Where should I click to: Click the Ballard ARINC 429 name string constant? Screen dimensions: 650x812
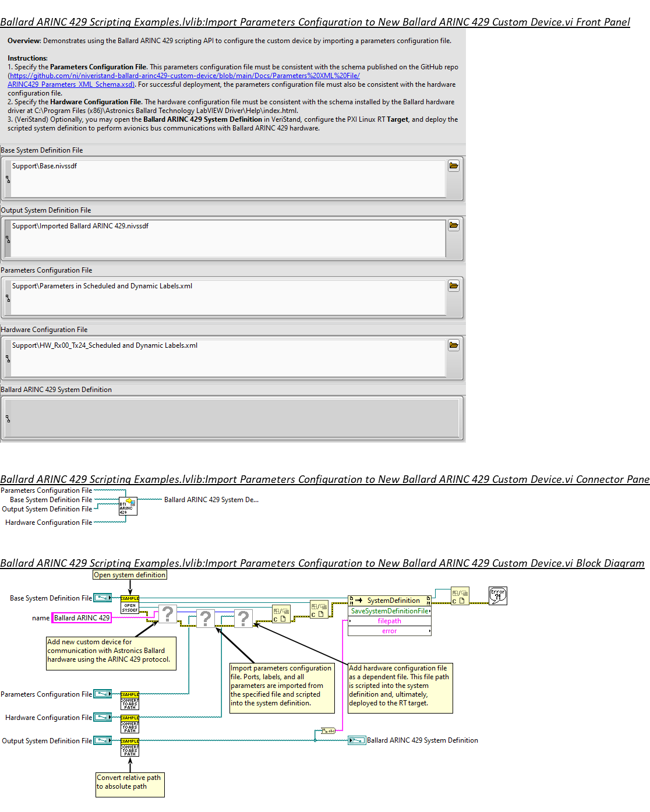(x=82, y=618)
